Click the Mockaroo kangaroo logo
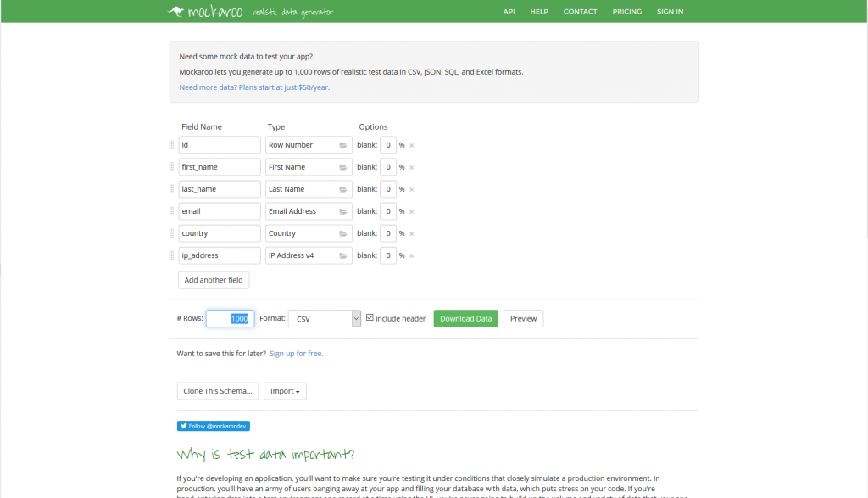 coord(177,12)
